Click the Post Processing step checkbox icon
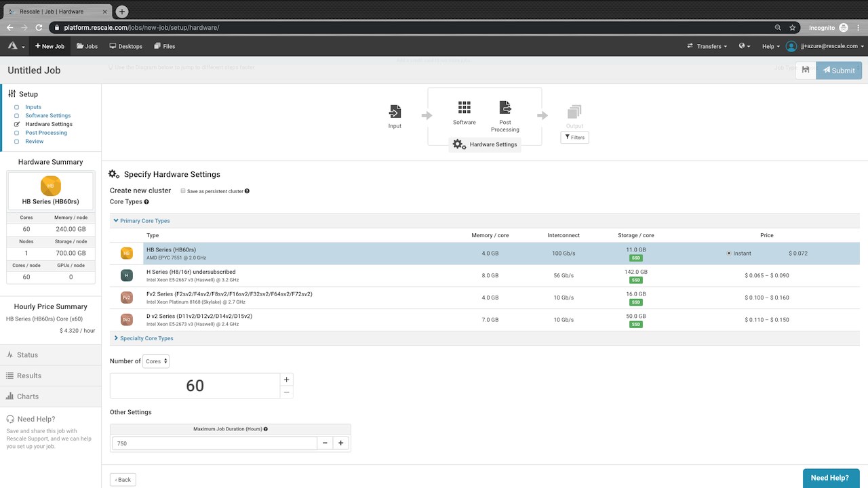868x488 pixels. [x=17, y=133]
